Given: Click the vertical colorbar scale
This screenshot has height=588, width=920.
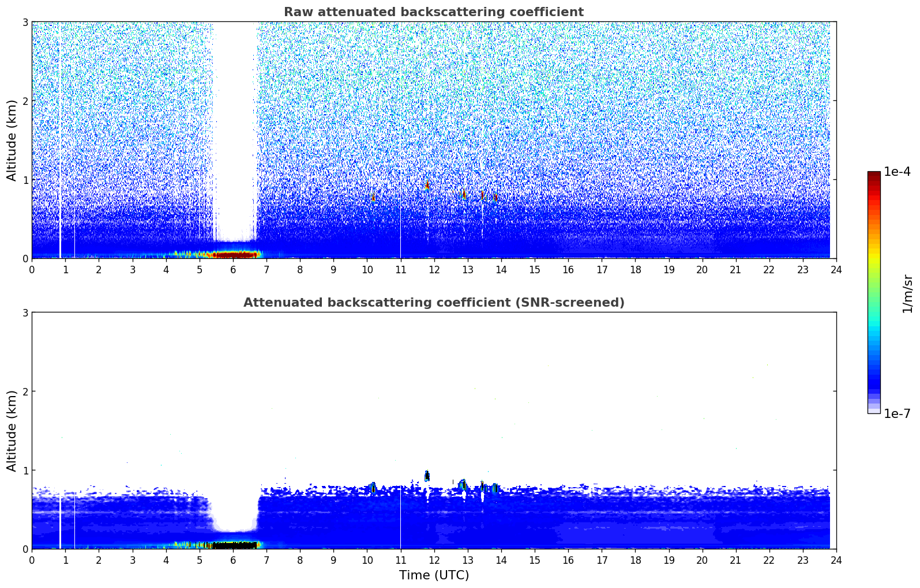Looking at the screenshot, I should (x=874, y=292).
